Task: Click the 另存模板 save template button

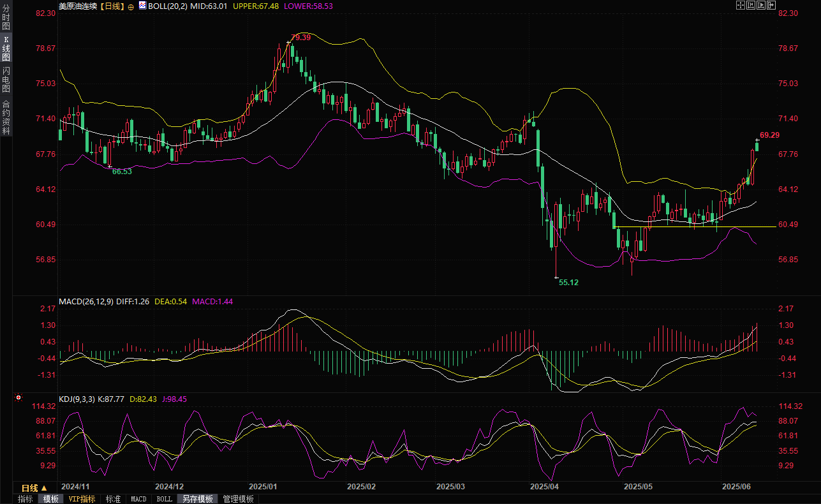Action: pos(196,499)
